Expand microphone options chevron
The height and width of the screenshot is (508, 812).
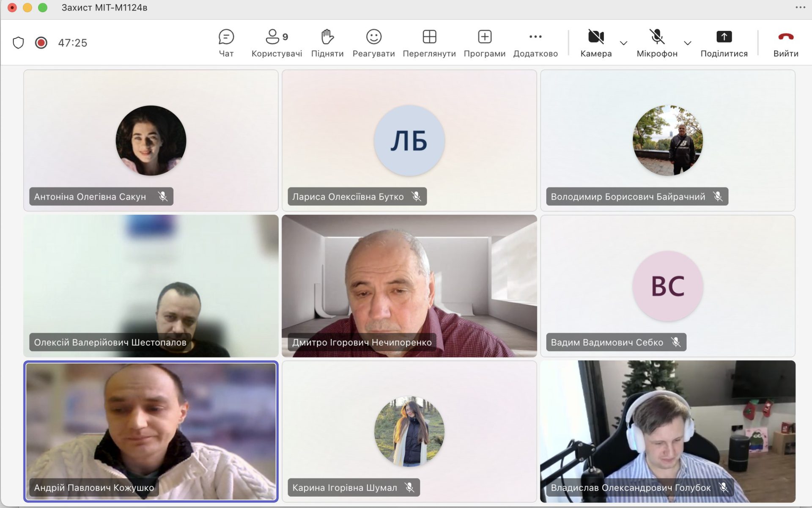688,43
